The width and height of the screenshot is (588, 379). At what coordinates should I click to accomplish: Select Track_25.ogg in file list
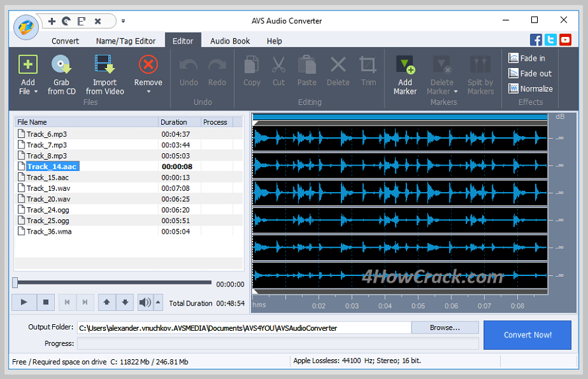[x=129, y=221]
